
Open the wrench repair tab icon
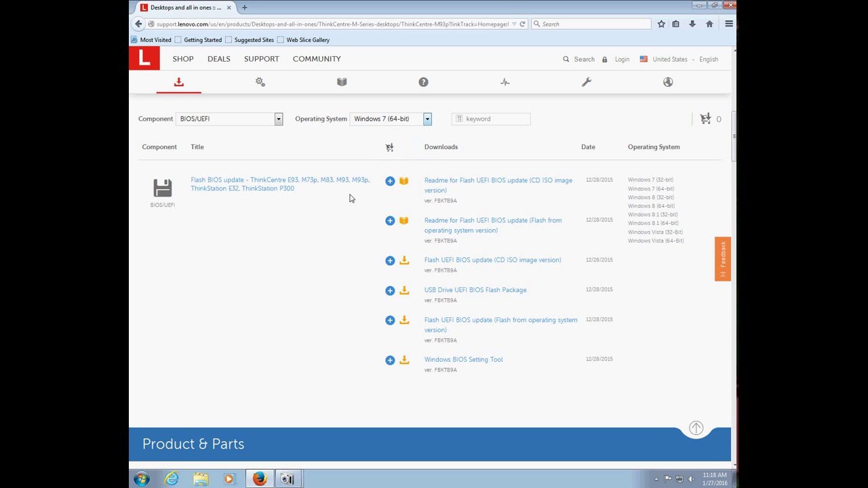tap(587, 82)
